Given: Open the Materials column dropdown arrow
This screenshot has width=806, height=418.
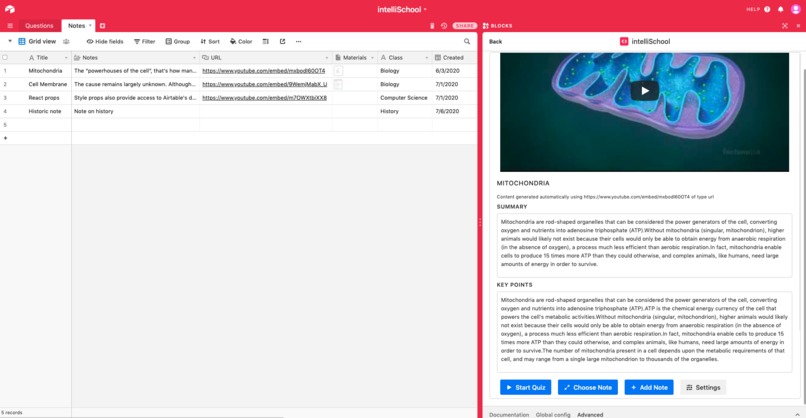Looking at the screenshot, I should tap(372, 58).
